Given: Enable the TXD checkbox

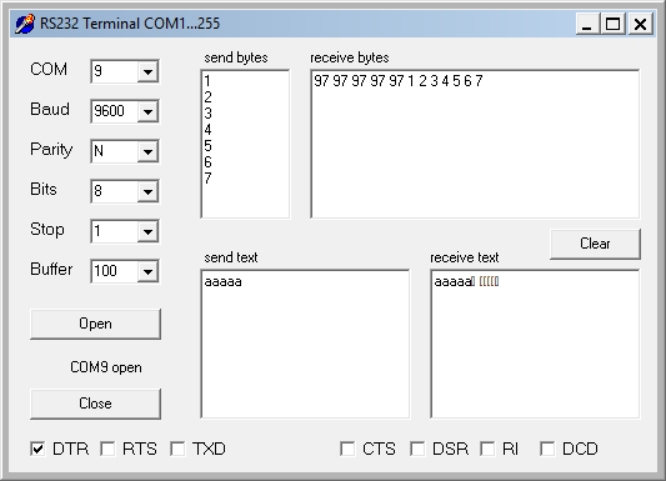Looking at the screenshot, I should point(178,449).
